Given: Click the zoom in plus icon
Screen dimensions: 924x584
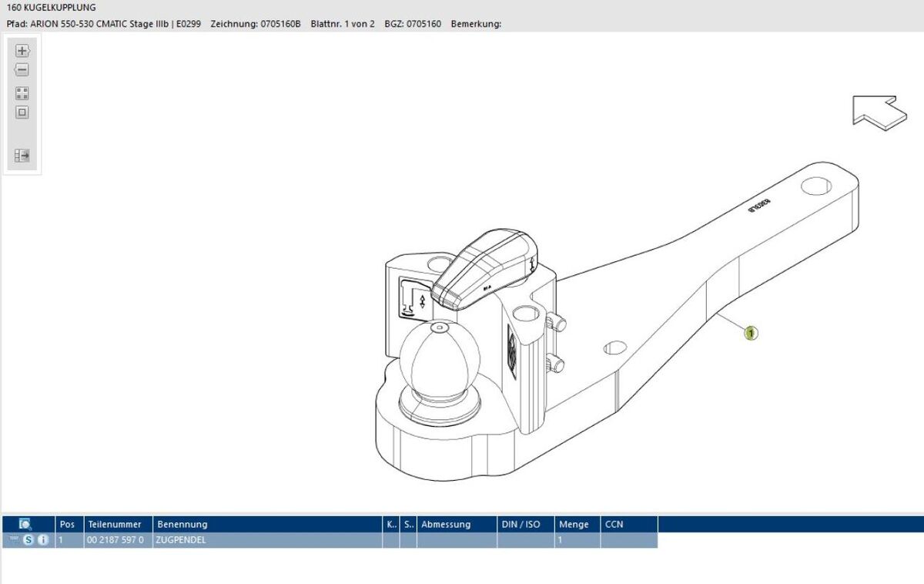Looking at the screenshot, I should pos(22,51).
